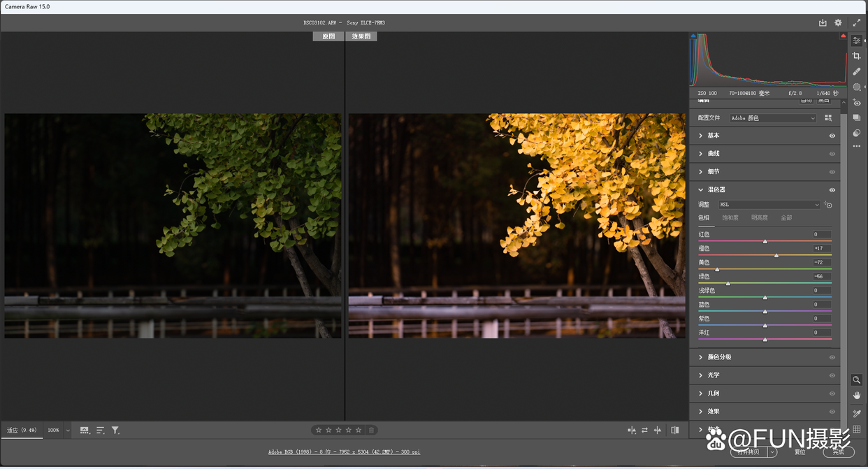Switch to the 全部 tab
This screenshot has width=868, height=469.
(786, 218)
